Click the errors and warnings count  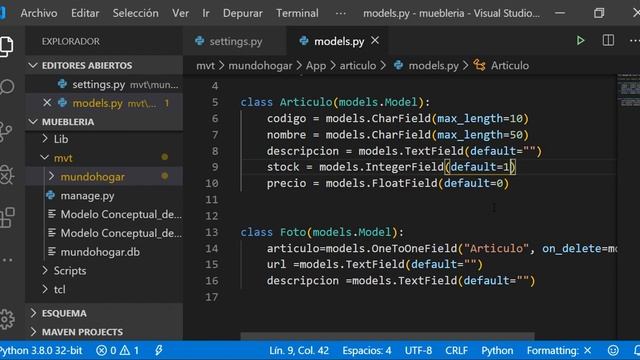tap(118, 351)
